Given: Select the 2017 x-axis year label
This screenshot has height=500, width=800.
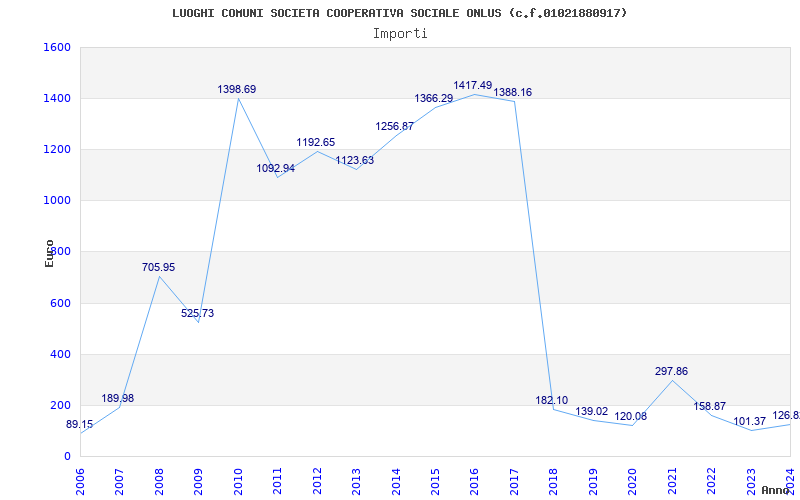Looking at the screenshot, I should [x=514, y=482].
